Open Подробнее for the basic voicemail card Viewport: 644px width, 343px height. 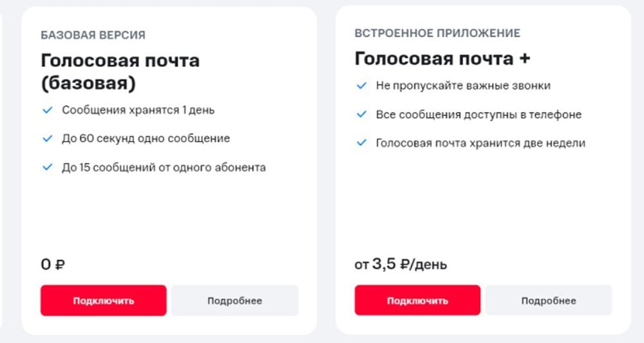pos(235,300)
